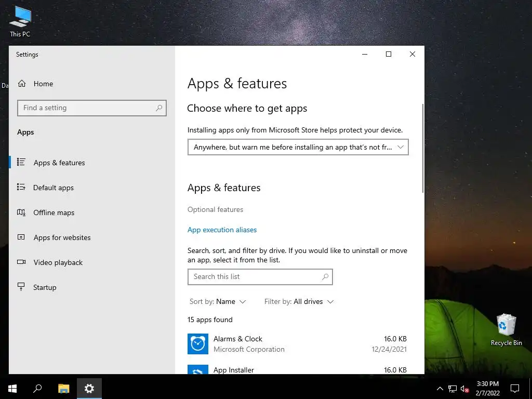
Task: Open File Explorer from the taskbar
Action: pos(63,389)
